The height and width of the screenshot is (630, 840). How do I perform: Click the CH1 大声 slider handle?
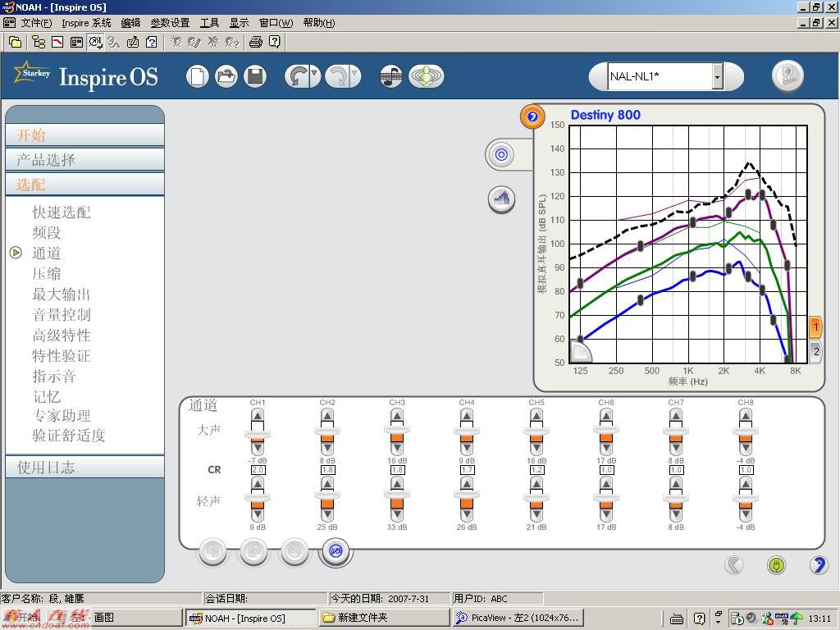(x=258, y=434)
